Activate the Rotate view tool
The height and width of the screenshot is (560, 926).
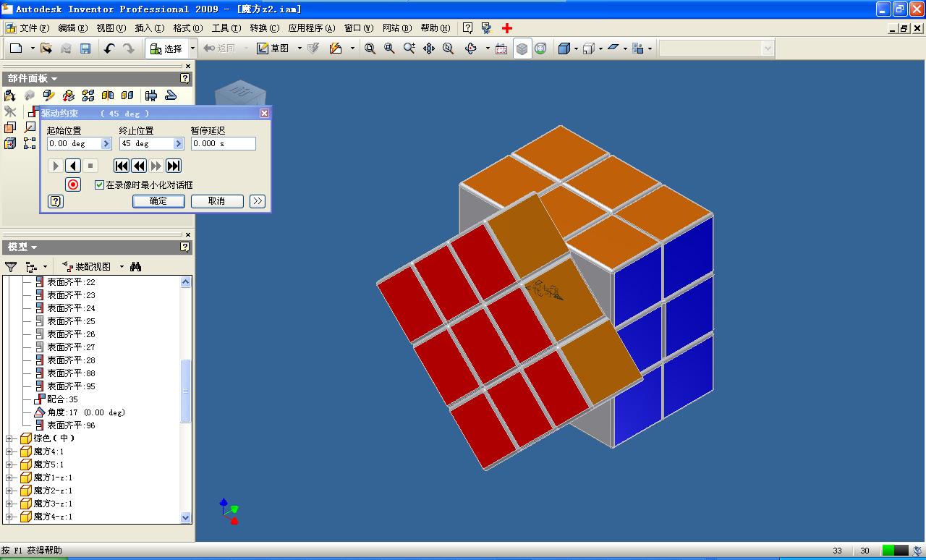point(471,48)
